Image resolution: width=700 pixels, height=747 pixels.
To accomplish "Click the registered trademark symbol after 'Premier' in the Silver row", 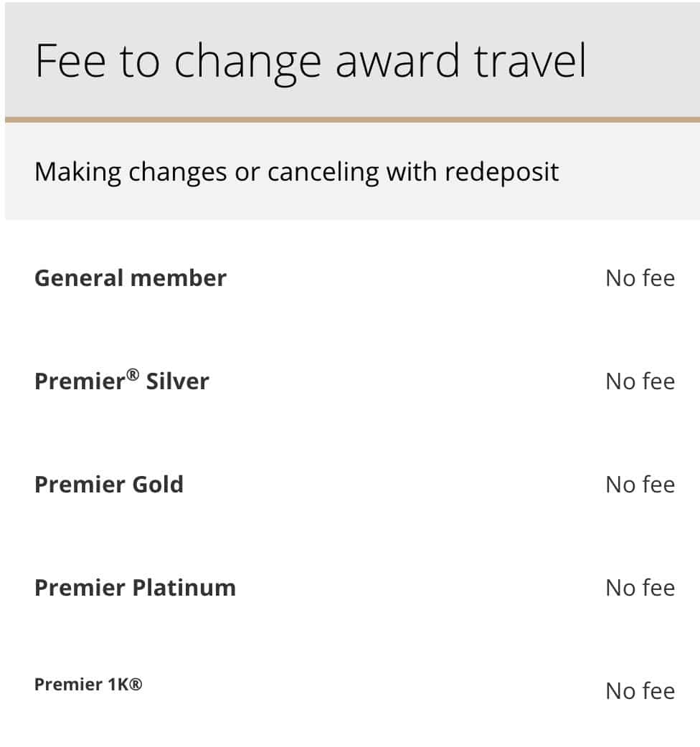I will click(x=133, y=374).
